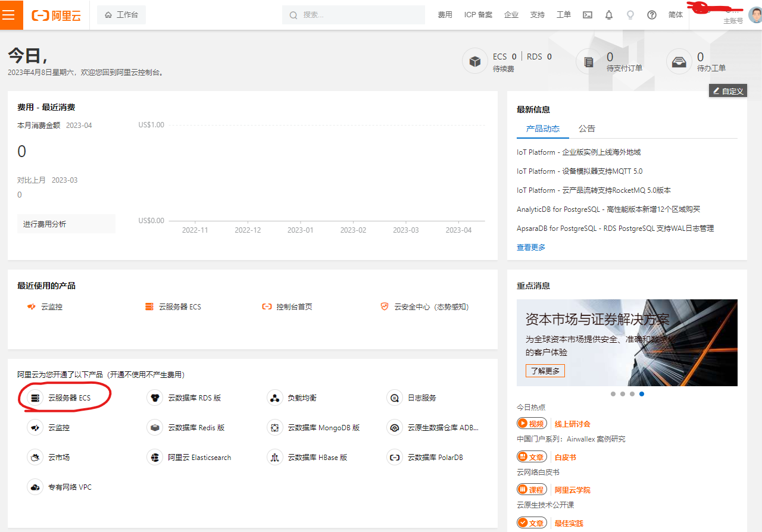The width and height of the screenshot is (762, 532).
Task: Open the help question mark icon
Action: (x=652, y=15)
